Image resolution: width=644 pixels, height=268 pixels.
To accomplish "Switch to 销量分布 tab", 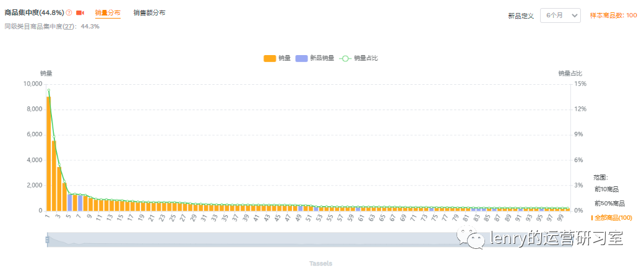I will tap(108, 13).
